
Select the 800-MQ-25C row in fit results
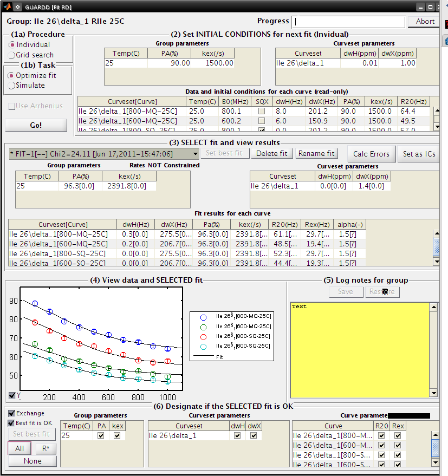pos(187,234)
